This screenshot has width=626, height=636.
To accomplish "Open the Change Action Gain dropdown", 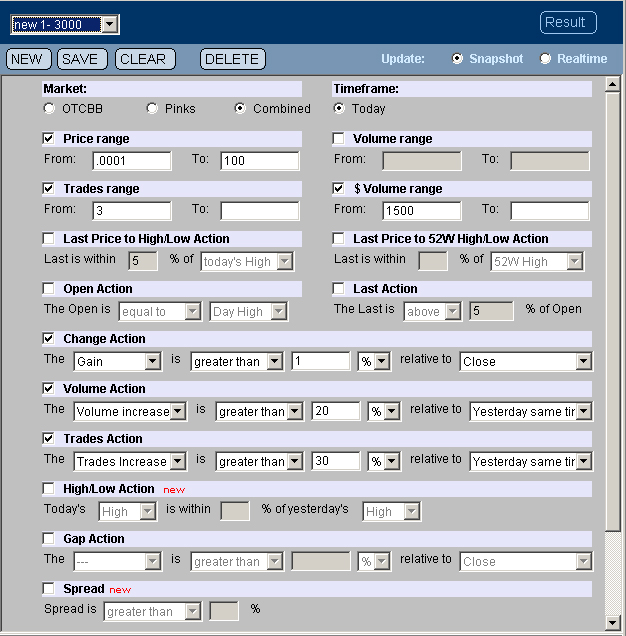I will click(118, 361).
